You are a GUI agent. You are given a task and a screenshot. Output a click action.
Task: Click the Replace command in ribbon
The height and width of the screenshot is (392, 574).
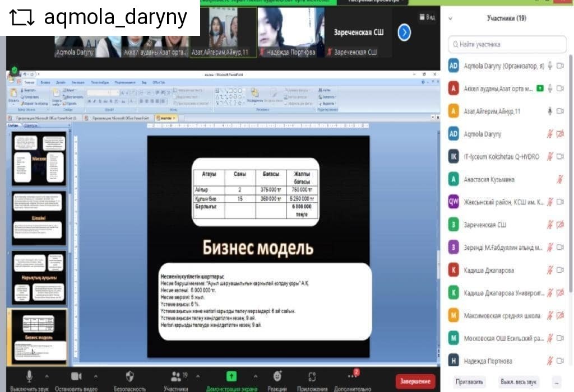(x=327, y=97)
